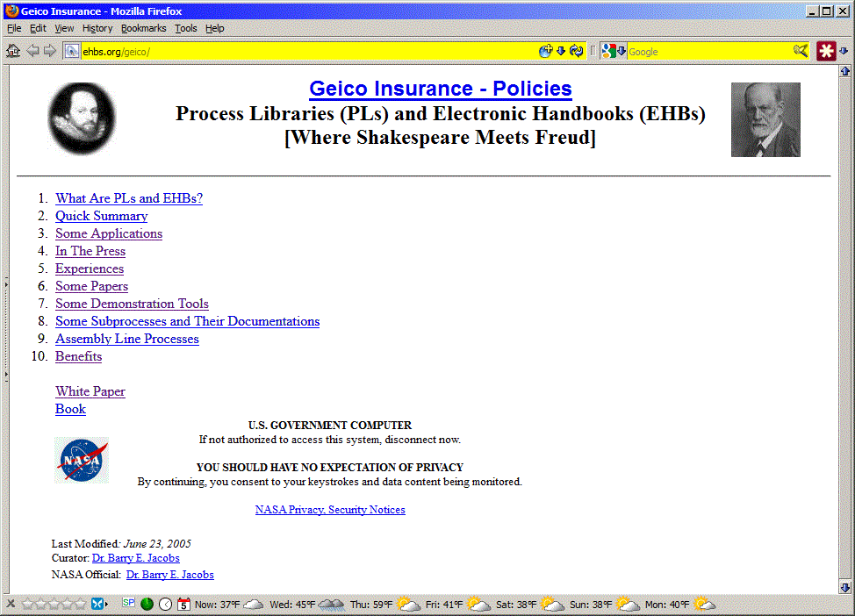Click the Home toolbar icon
Viewport: 855px width, 616px height.
(x=13, y=51)
